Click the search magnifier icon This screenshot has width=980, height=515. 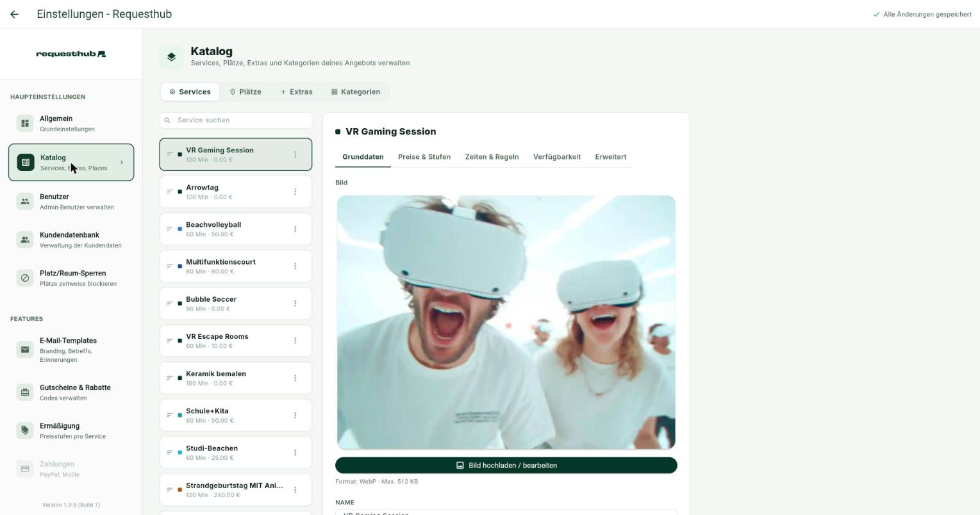point(168,120)
